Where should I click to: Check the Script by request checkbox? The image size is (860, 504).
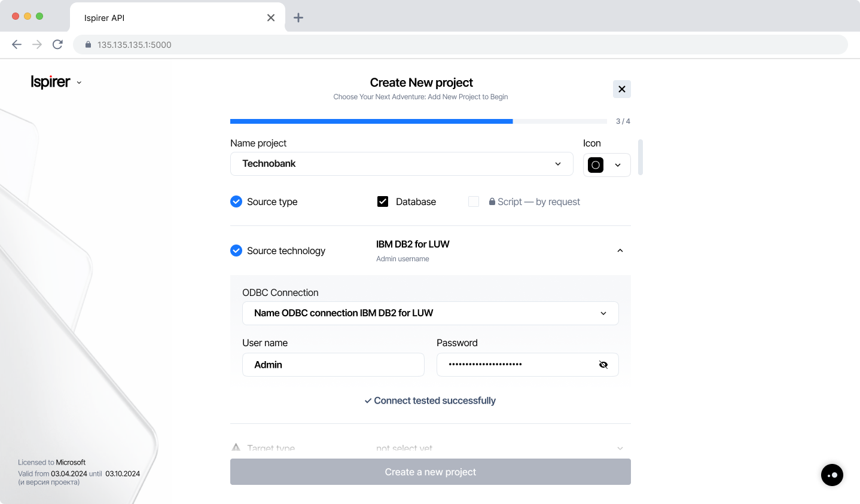pos(474,201)
